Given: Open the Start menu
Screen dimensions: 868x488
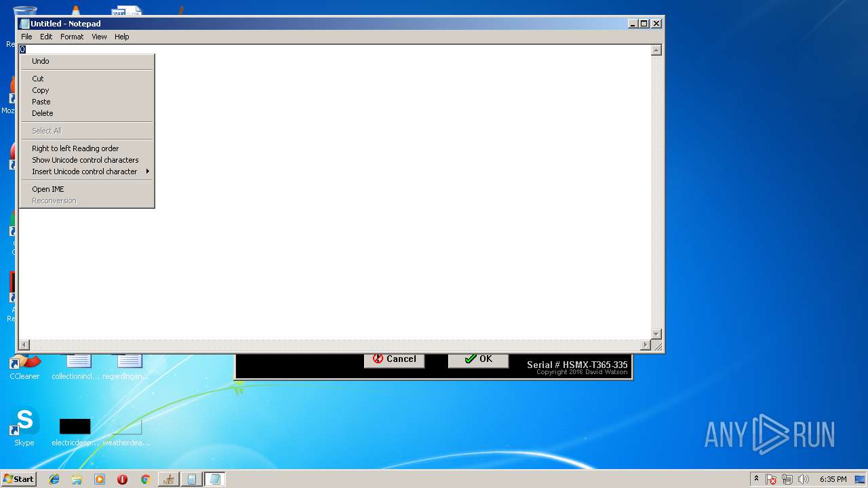Looking at the screenshot, I should tap(18, 479).
